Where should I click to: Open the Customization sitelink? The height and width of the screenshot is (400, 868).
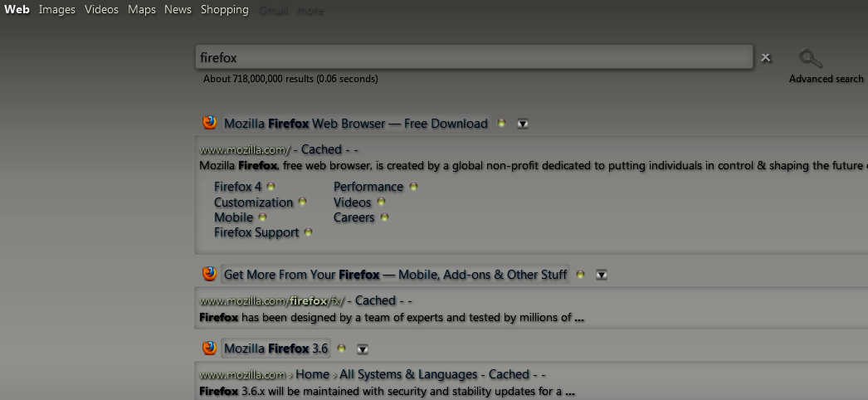(x=254, y=202)
